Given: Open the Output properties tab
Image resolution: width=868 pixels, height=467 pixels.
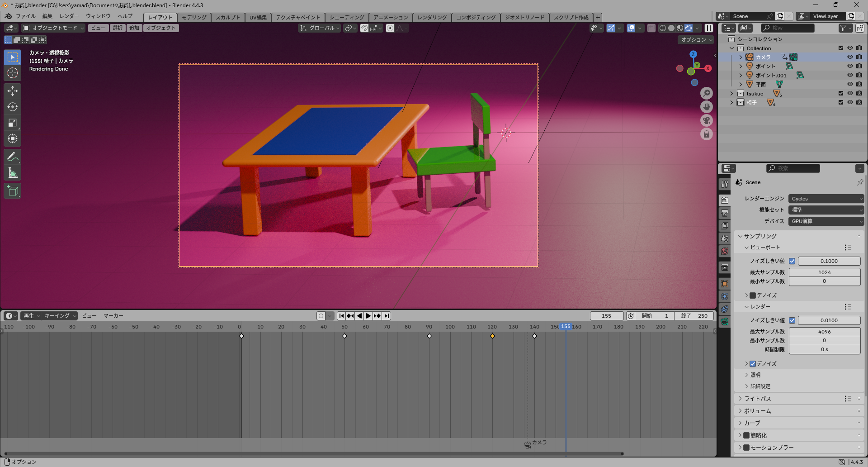Looking at the screenshot, I should pos(725,213).
